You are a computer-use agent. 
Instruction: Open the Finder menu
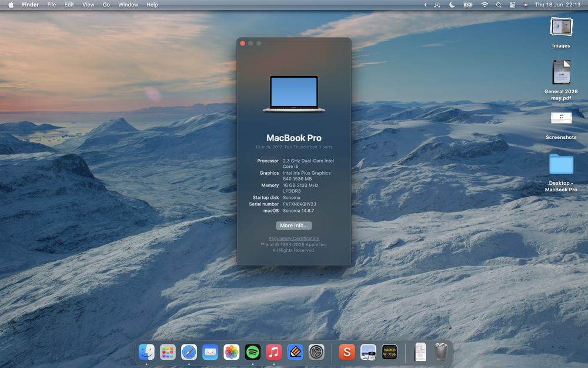31,5
